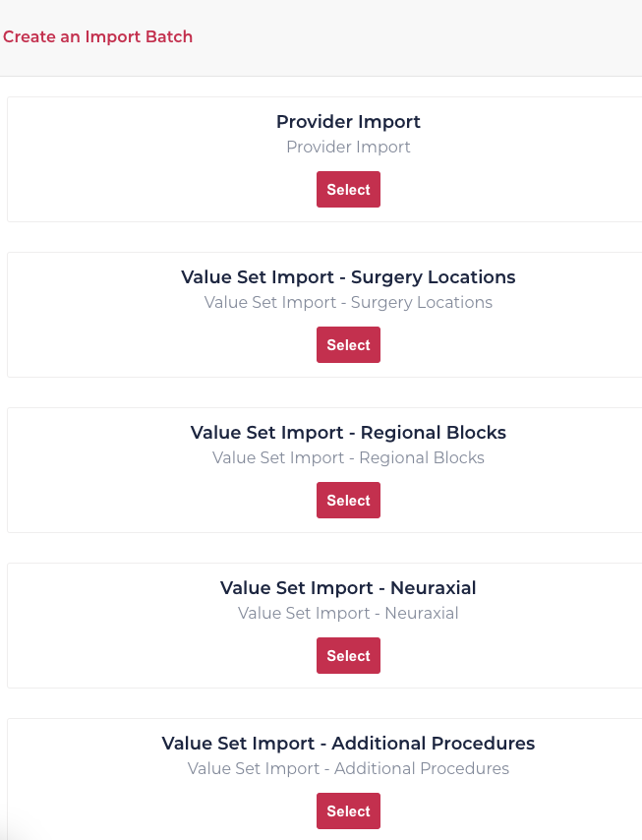The image size is (642, 840).
Task: Click the Surgery Locations subtitle text
Action: coord(348,302)
